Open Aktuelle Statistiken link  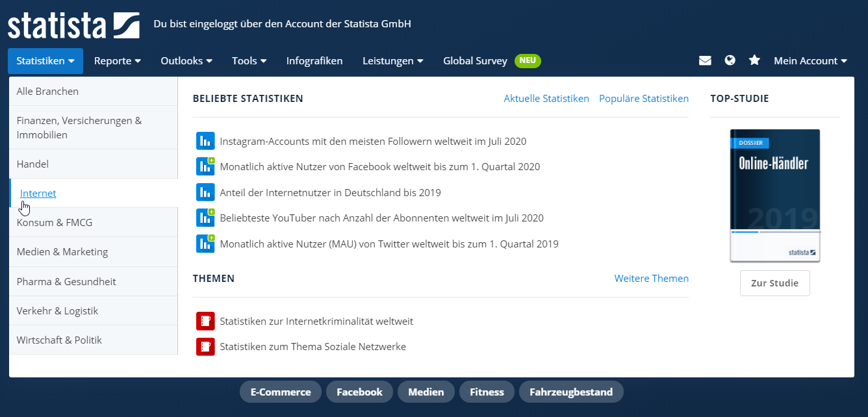point(546,99)
